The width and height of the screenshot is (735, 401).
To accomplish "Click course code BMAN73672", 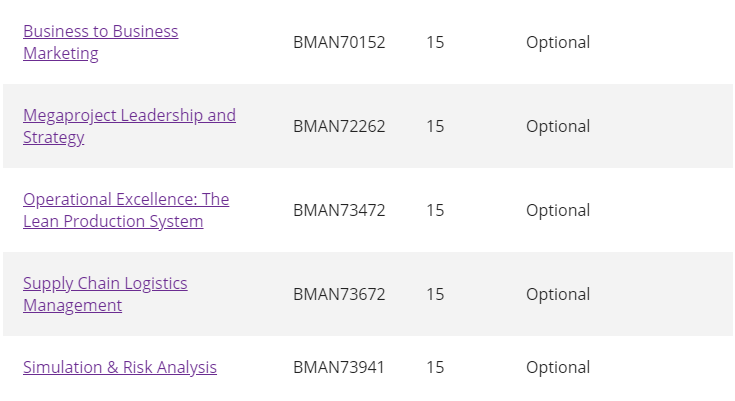I will [x=339, y=294].
